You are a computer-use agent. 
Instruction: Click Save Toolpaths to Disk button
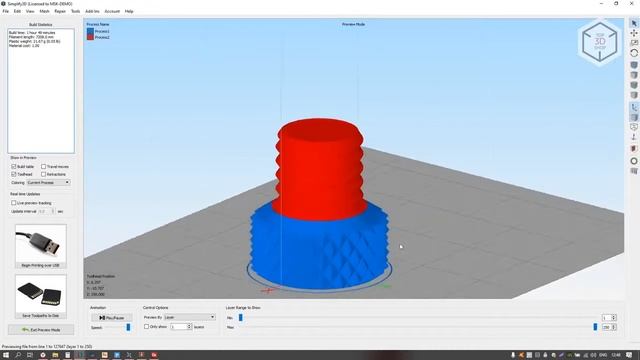pyautogui.click(x=40, y=297)
